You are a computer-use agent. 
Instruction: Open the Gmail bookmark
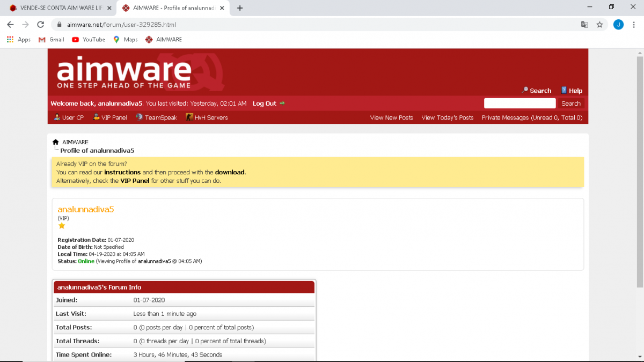(x=52, y=40)
